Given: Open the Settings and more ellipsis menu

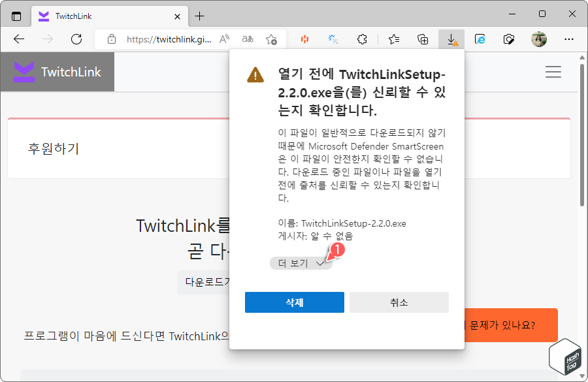Looking at the screenshot, I should point(568,39).
